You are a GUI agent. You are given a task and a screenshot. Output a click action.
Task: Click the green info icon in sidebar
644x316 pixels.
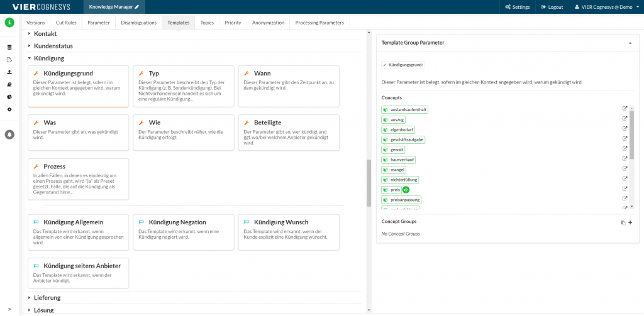(9, 23)
